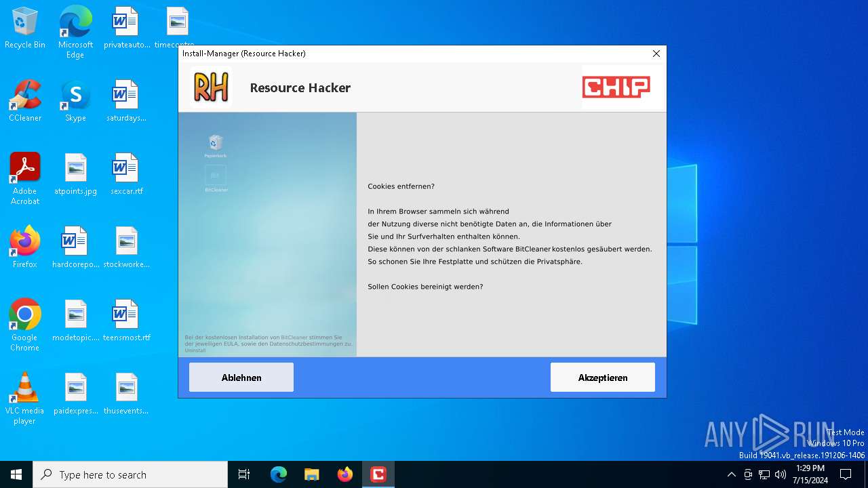Select the atpoints.jpg image file
The height and width of the screenshot is (488, 868).
coord(75,175)
